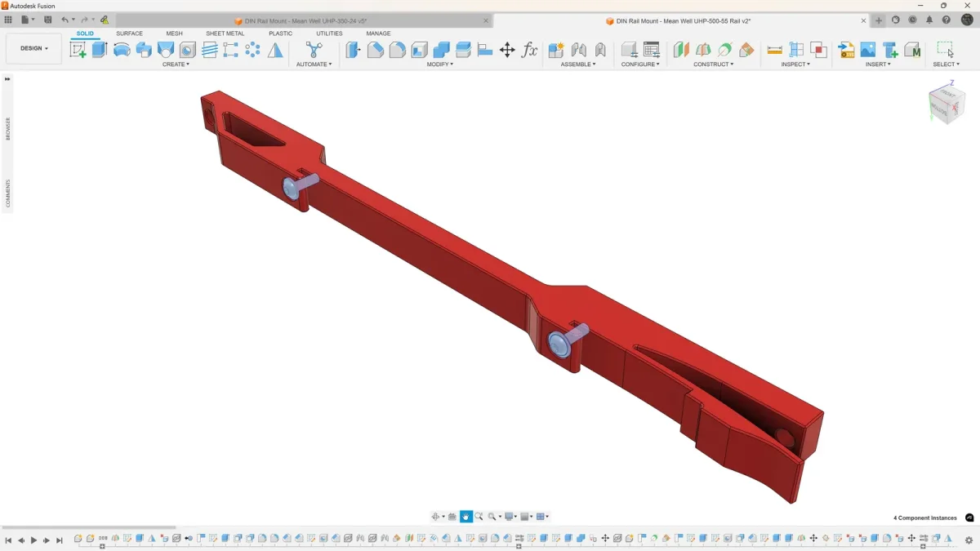Choose the Revolve tool

122,50
